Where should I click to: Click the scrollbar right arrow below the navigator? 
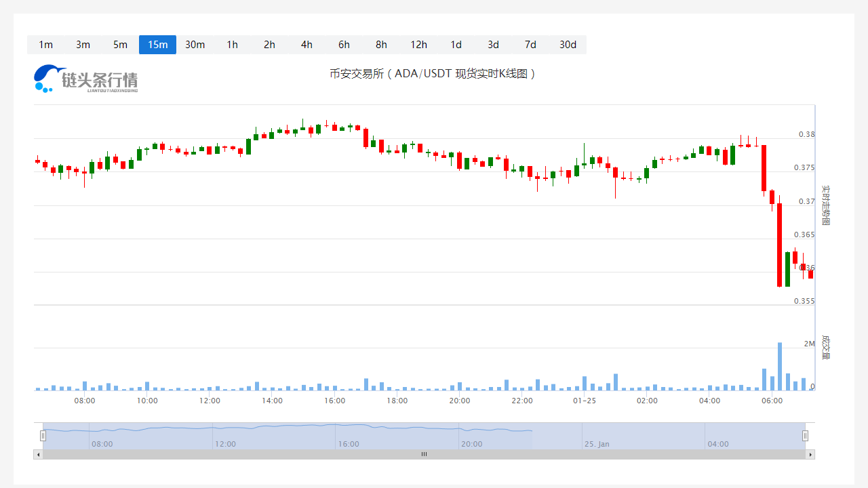810,454
